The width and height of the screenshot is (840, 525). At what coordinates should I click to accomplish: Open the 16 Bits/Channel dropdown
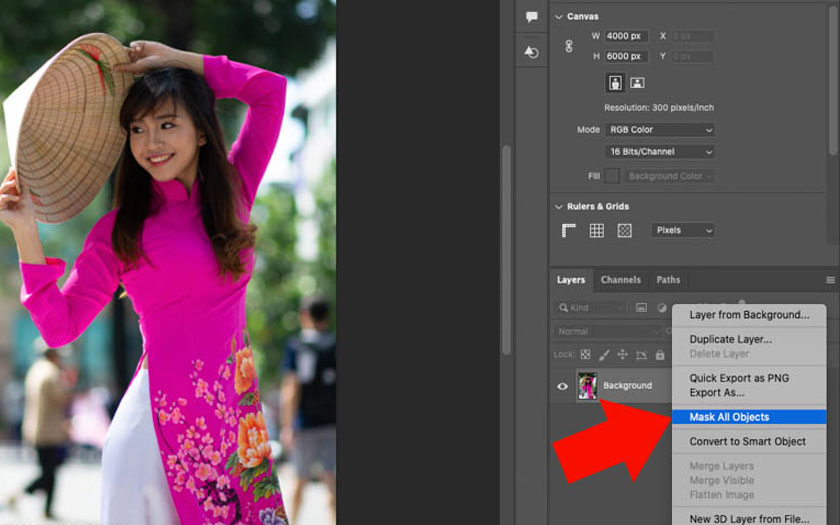[x=661, y=152]
